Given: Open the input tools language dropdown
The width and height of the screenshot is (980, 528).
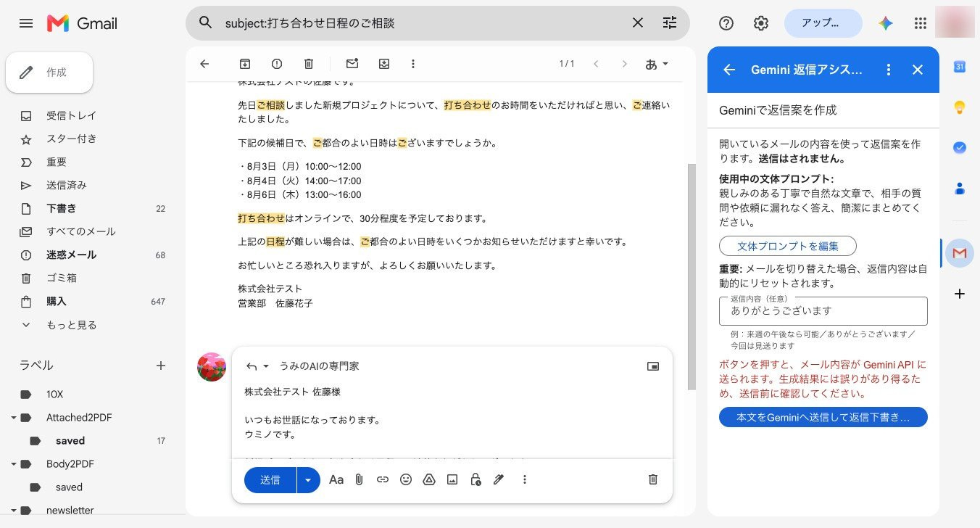Looking at the screenshot, I should [657, 64].
